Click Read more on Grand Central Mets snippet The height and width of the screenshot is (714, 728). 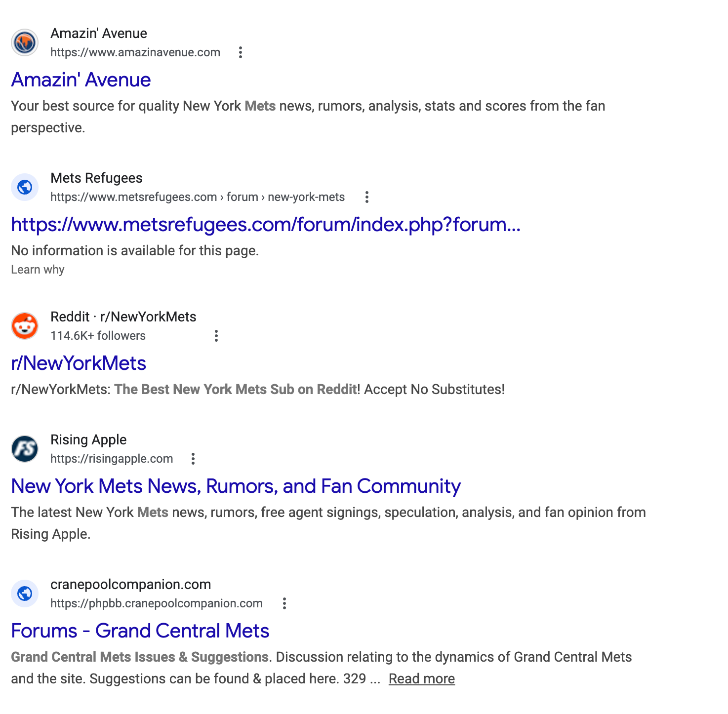(x=421, y=679)
